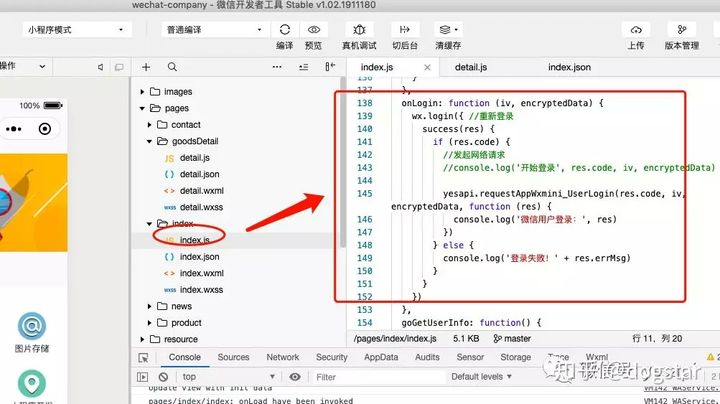Open file tree more options ellipsis
The height and width of the screenshot is (404, 720).
(x=277, y=67)
